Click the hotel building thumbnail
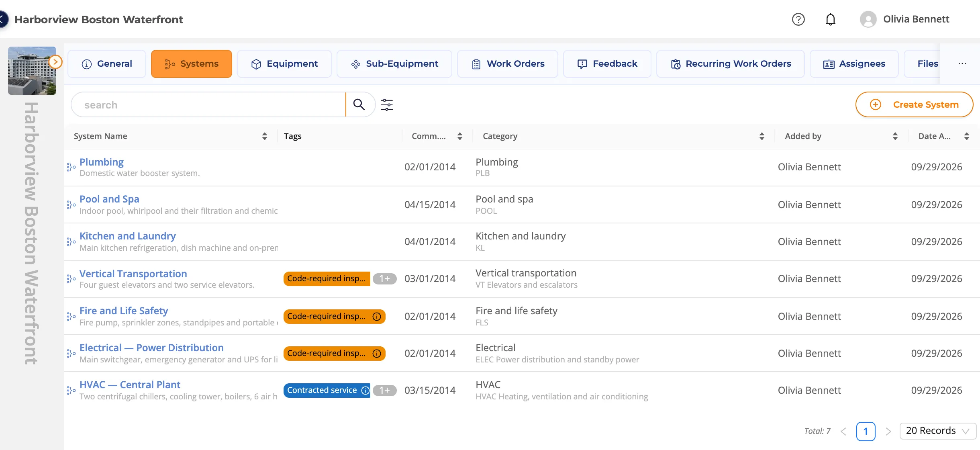The width and height of the screenshot is (980, 450). pyautogui.click(x=32, y=71)
